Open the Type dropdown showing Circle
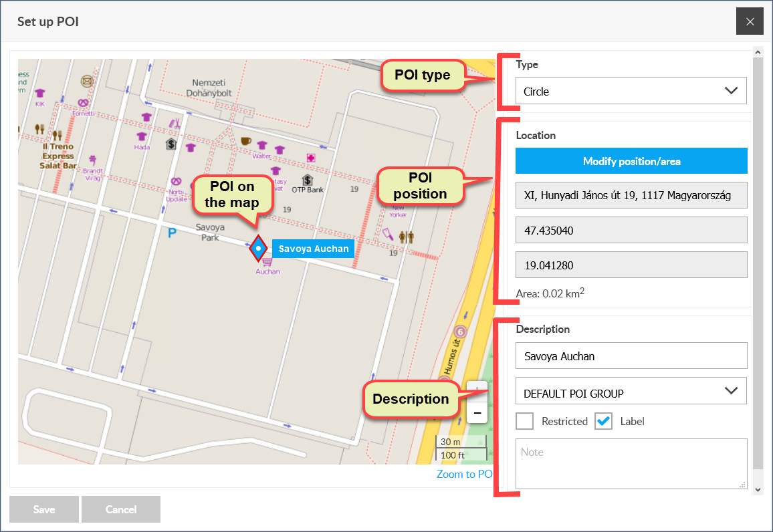Image resolution: width=773 pixels, height=532 pixels. point(631,91)
